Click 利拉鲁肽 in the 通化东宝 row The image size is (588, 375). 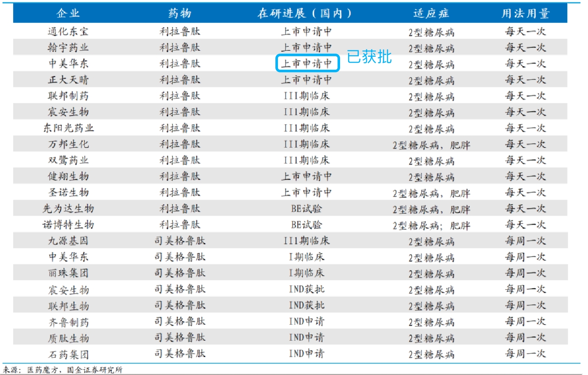[180, 31]
